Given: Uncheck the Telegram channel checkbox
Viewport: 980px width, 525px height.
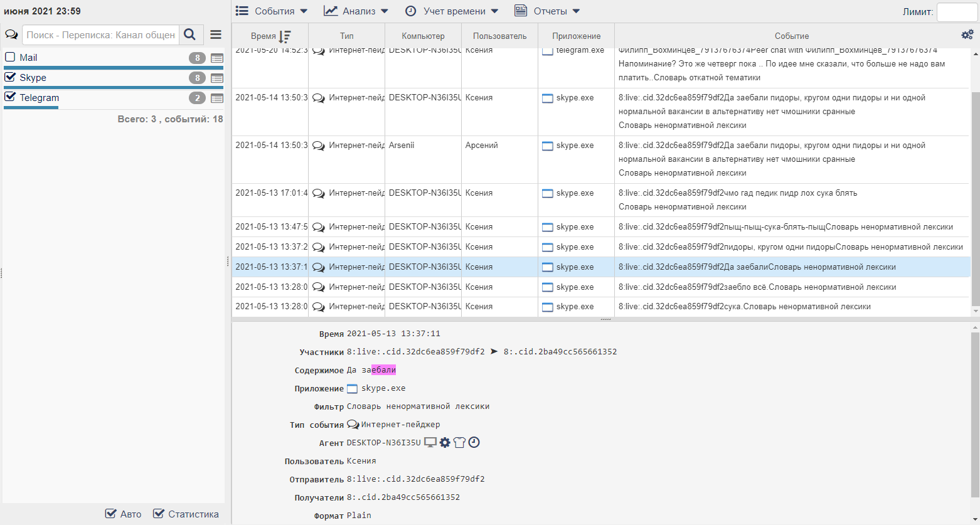Looking at the screenshot, I should coord(10,97).
